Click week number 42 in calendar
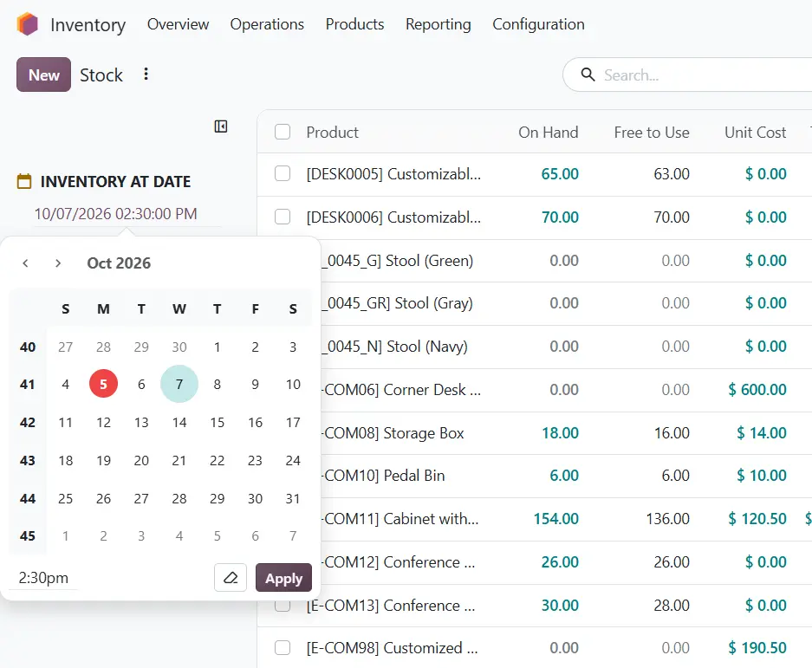812x668 pixels. tap(28, 423)
